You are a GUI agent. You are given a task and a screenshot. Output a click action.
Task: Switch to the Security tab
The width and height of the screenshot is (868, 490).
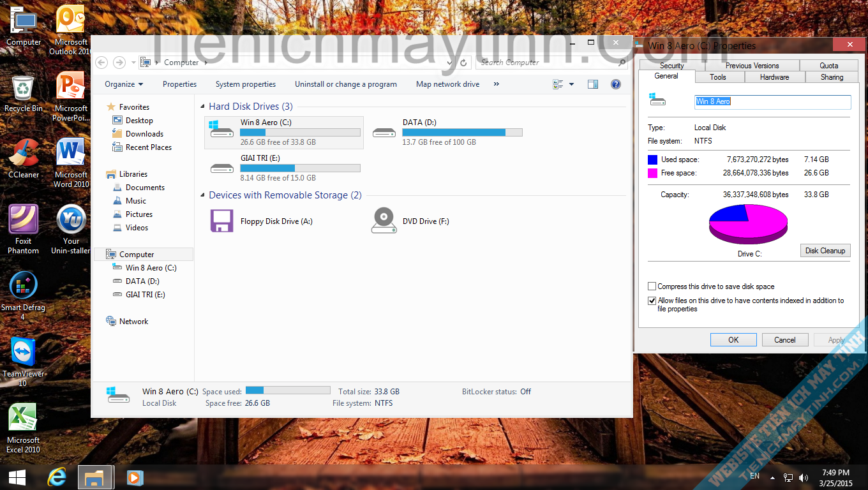coord(671,66)
